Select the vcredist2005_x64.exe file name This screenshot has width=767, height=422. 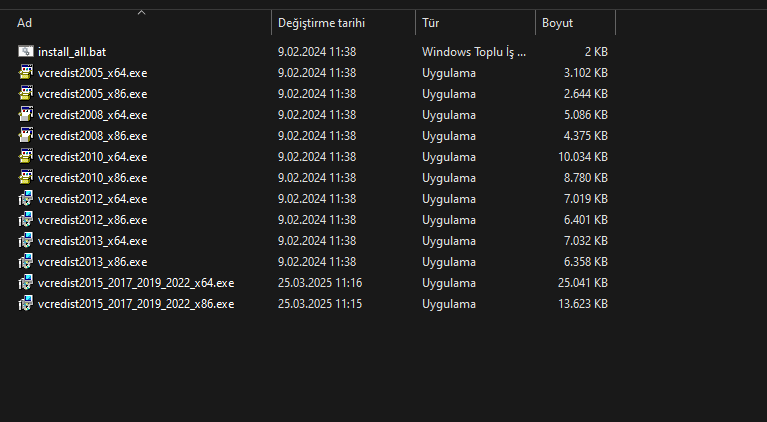pyautogui.click(x=92, y=73)
